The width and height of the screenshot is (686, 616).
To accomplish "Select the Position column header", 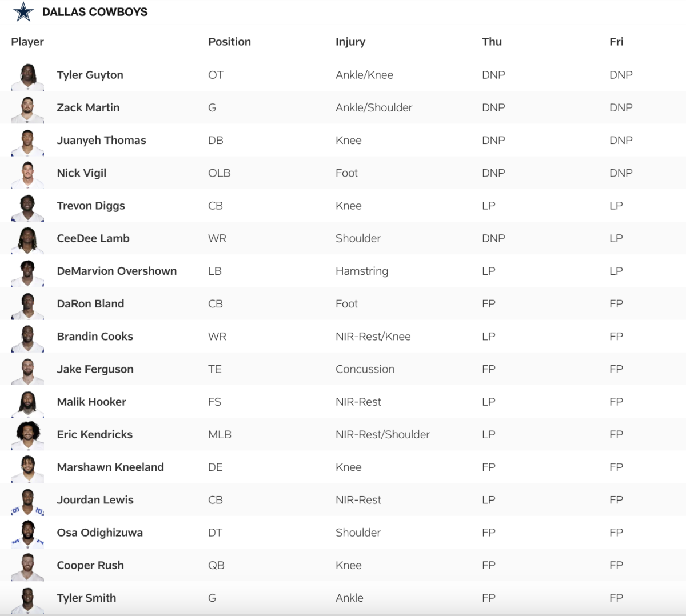I will point(229,42).
